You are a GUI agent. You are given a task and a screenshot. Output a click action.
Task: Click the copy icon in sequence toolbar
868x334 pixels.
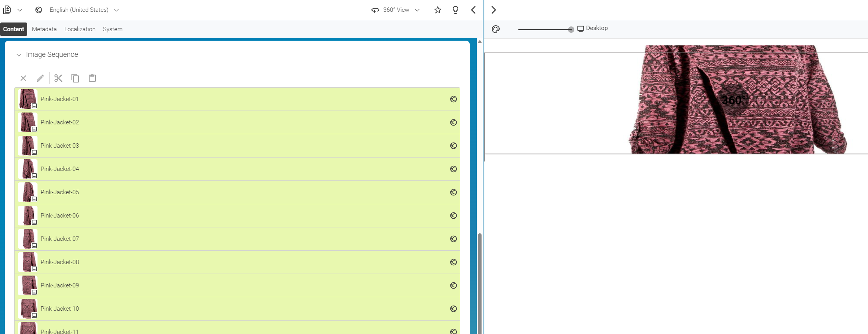point(75,78)
